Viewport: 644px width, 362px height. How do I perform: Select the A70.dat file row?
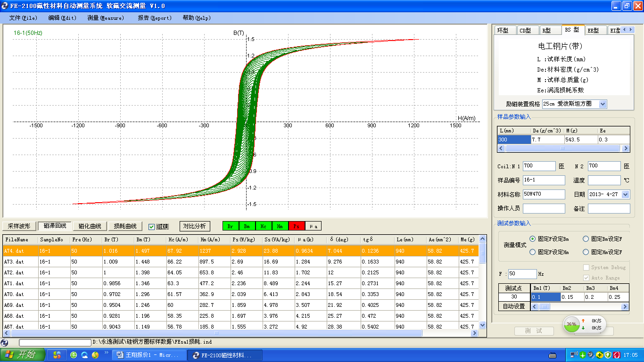pos(240,294)
